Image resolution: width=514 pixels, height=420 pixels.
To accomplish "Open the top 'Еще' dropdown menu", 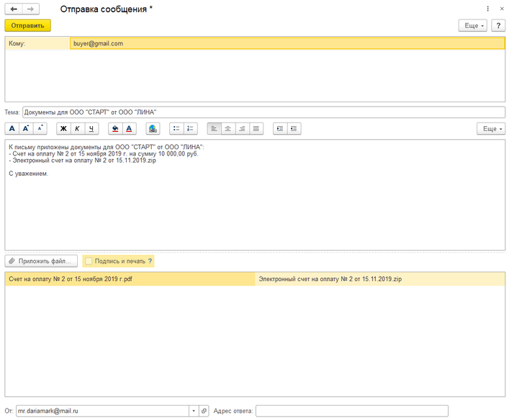I will (x=473, y=25).
